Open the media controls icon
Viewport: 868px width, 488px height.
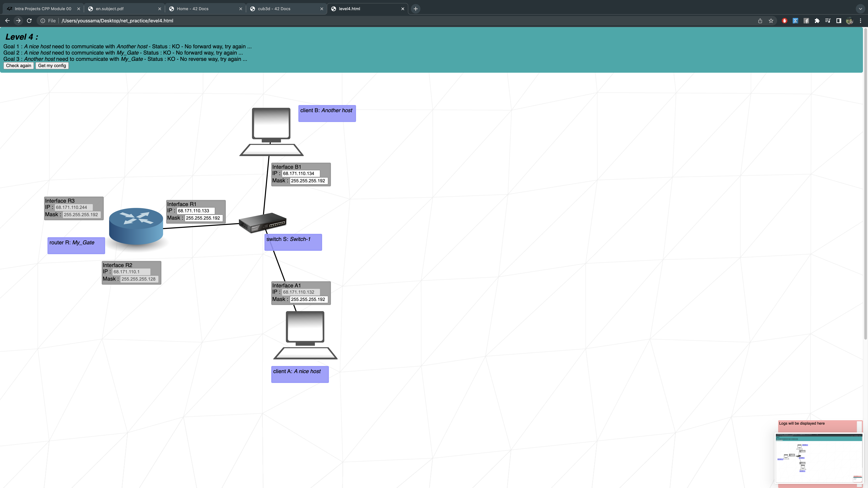pos(828,21)
